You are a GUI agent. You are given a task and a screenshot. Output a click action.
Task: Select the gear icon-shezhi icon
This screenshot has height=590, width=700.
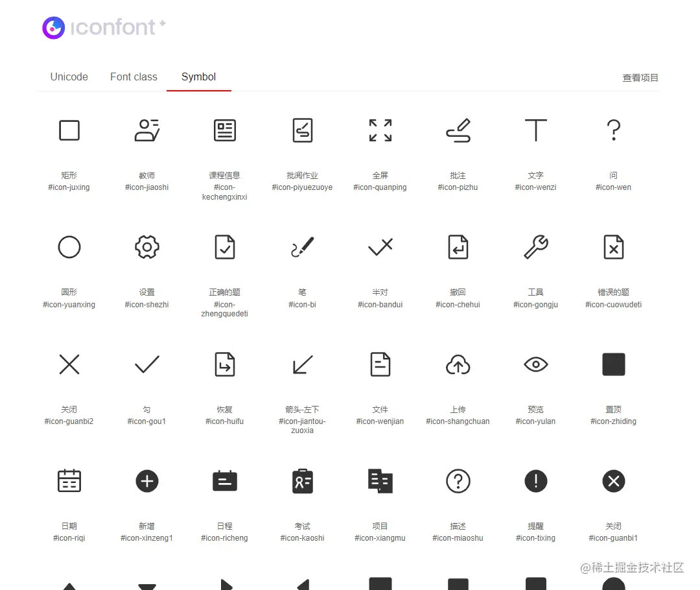pyautogui.click(x=147, y=248)
